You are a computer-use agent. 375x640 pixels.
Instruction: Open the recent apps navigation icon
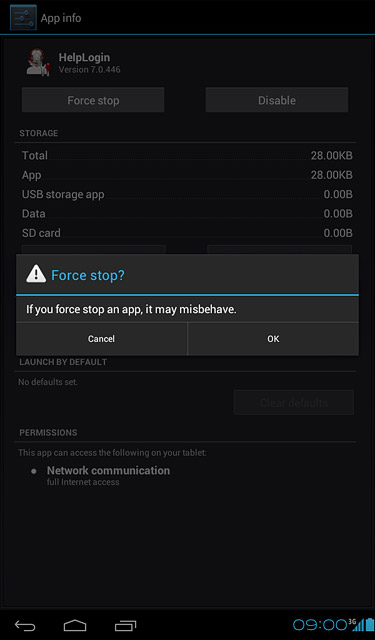click(125, 625)
